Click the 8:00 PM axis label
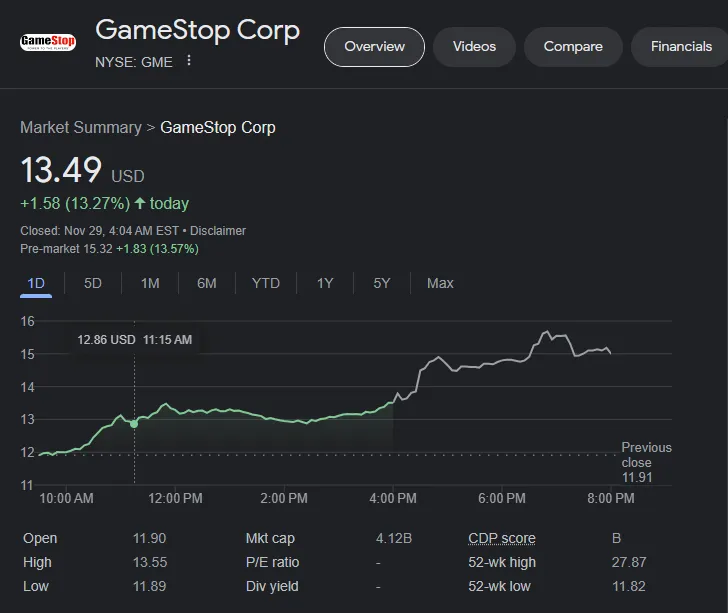Screen dimensions: 728x613 [611, 498]
